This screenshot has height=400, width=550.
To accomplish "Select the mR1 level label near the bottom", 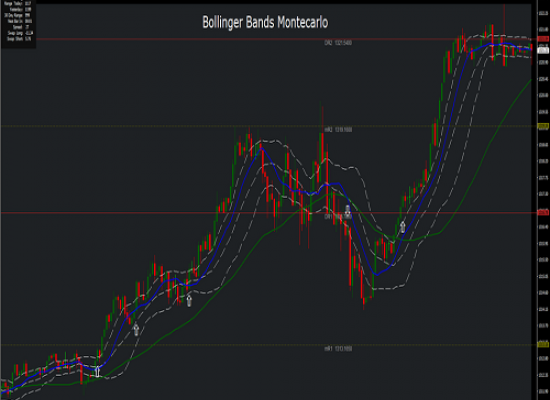I will tap(338, 349).
